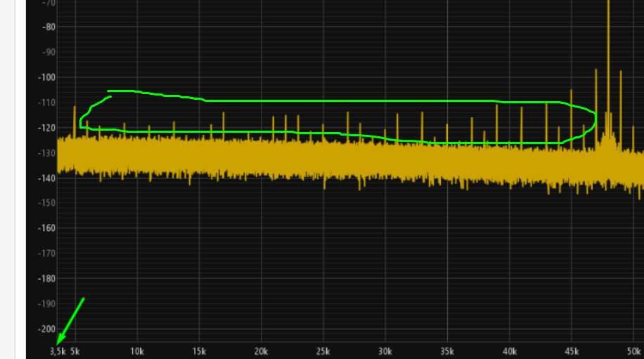Click the 3,5k frequency axis label
The image size is (644, 359).
point(58,351)
